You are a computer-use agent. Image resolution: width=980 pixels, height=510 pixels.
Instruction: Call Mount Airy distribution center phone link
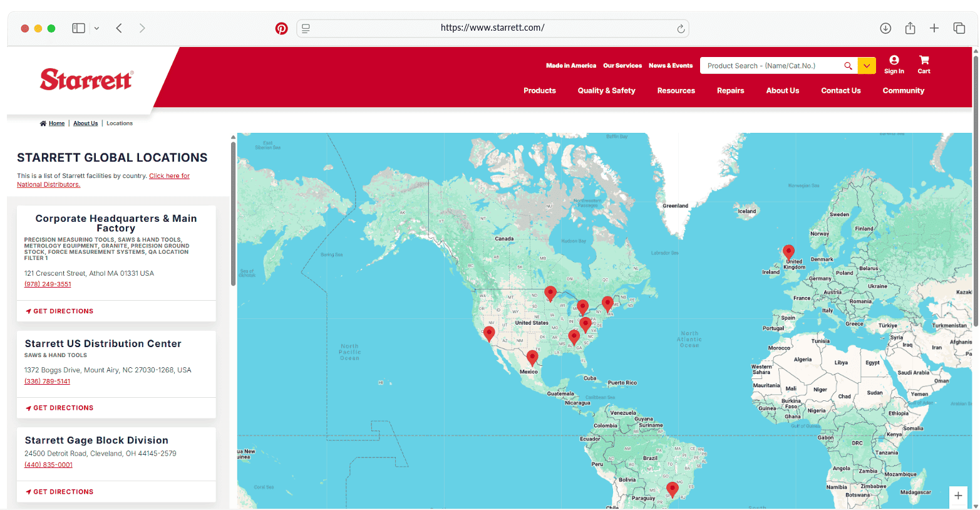[47, 382]
